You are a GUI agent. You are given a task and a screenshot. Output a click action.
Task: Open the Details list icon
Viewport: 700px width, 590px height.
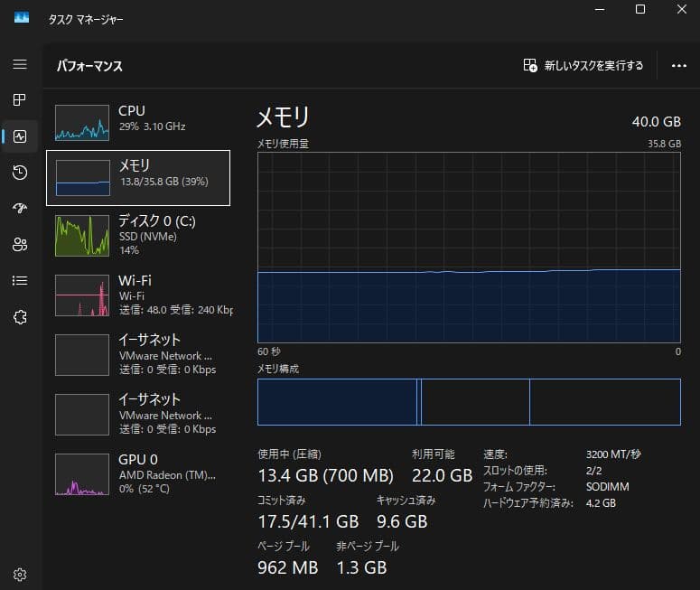pos(20,280)
